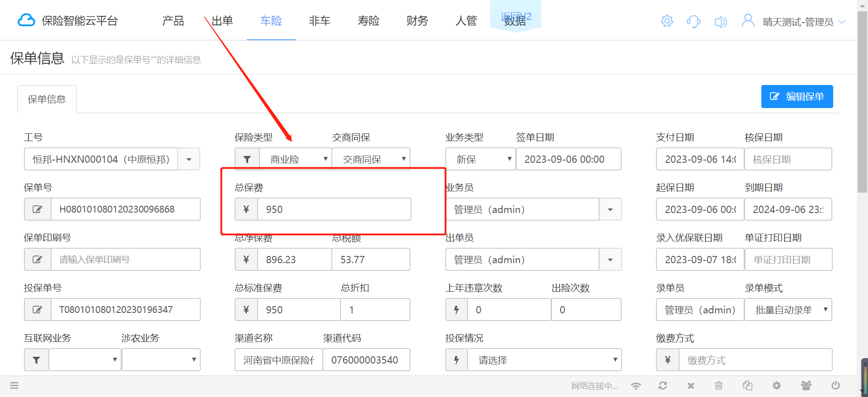The width and height of the screenshot is (868, 397).
Task: Click the vertical page scrollbar
Action: tap(863, 102)
